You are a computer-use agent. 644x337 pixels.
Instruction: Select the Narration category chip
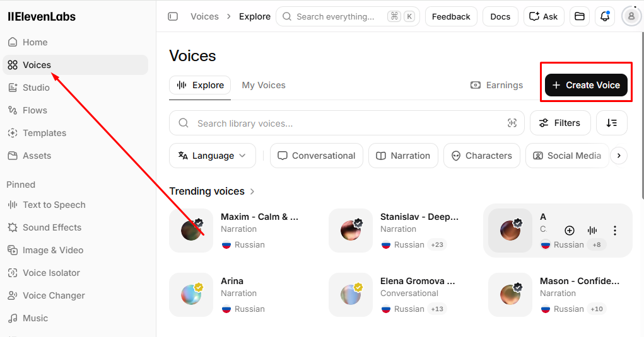403,156
